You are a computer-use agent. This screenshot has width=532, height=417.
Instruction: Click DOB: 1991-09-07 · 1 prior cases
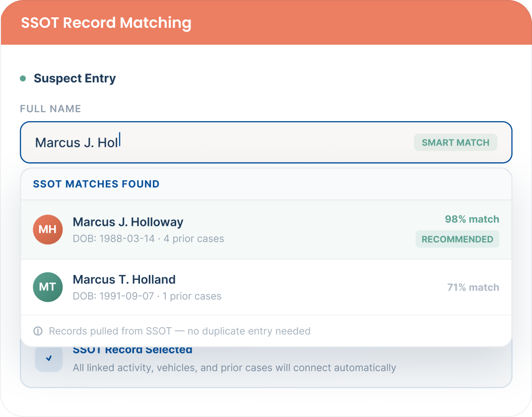coord(147,296)
